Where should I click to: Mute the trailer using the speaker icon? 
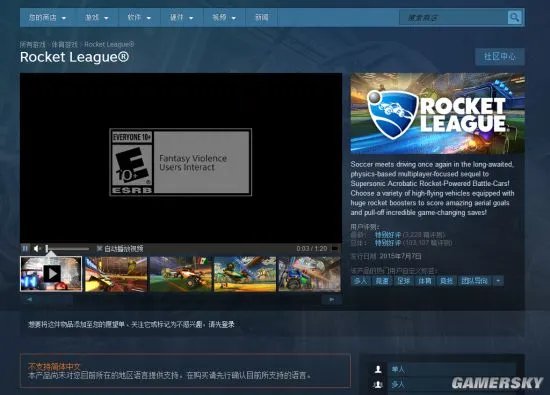[37, 249]
